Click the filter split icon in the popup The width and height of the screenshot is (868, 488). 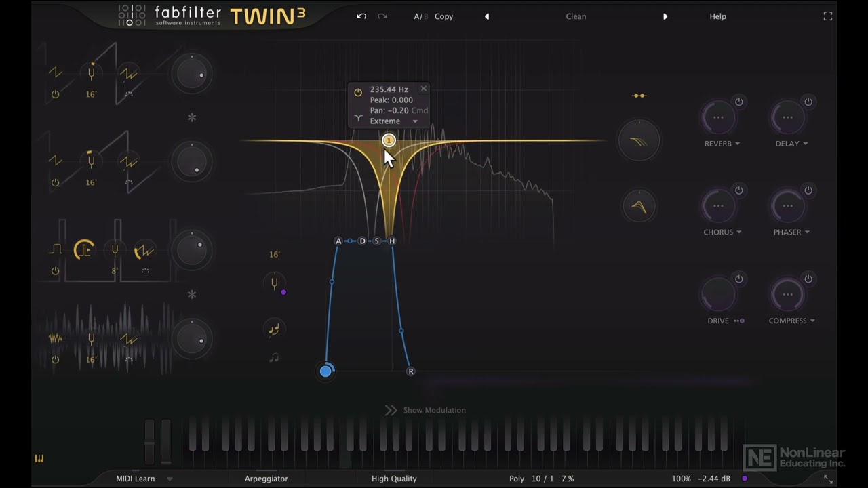(x=358, y=118)
